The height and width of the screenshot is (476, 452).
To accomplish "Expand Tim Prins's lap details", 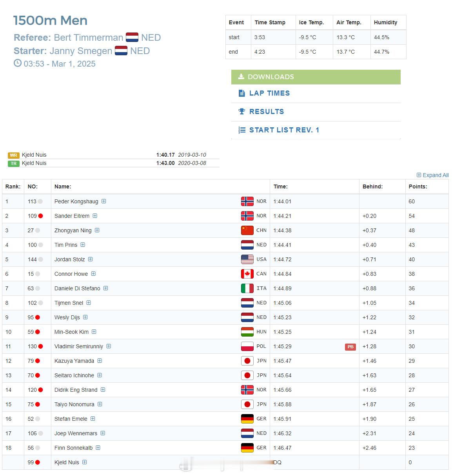I will (x=83, y=245).
